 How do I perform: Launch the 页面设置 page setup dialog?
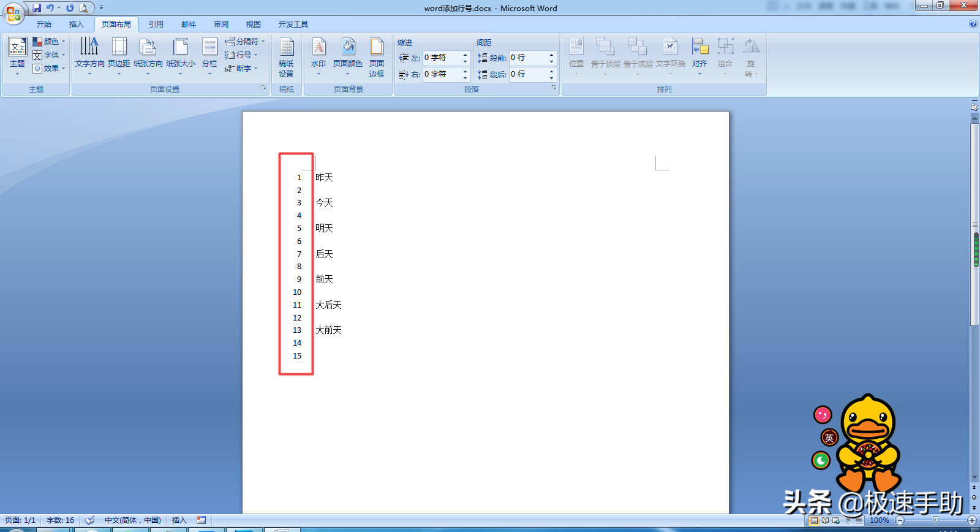(264, 88)
